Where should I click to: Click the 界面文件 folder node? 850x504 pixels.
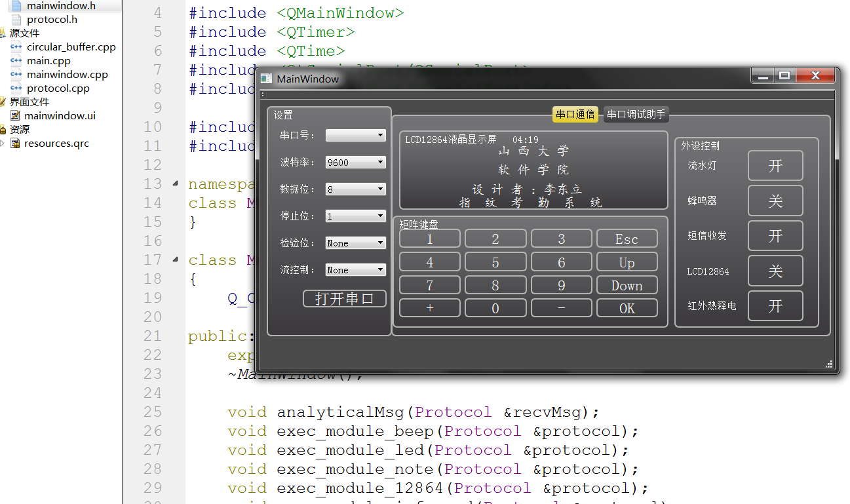29,102
